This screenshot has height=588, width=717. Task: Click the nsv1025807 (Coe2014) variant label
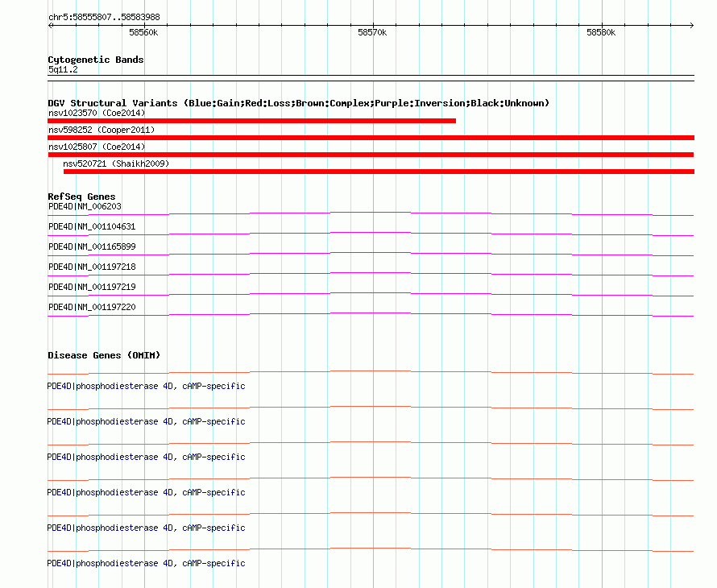(x=97, y=147)
